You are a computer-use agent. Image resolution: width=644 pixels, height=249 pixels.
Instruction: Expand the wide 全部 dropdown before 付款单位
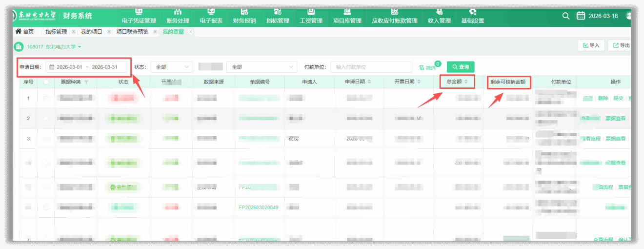tap(262, 67)
